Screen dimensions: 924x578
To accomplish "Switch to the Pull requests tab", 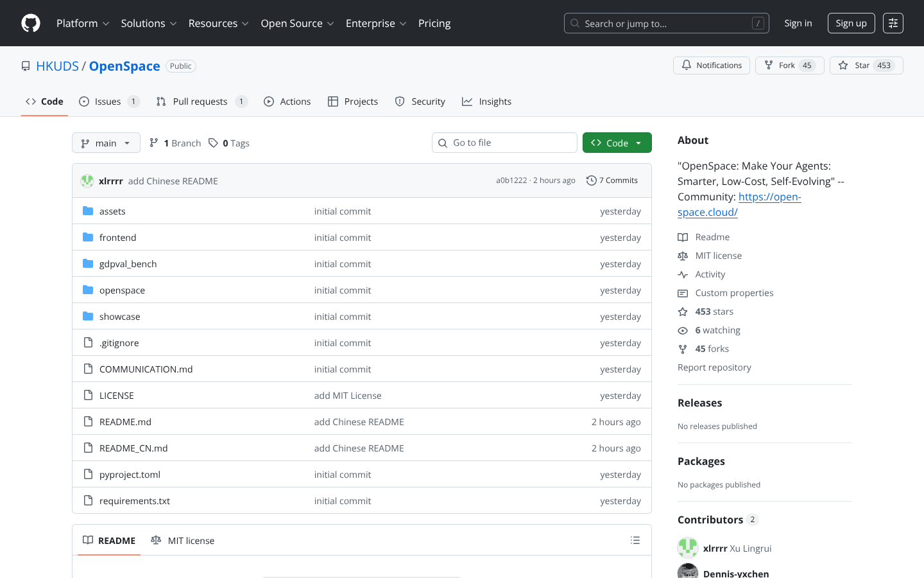I will click(x=200, y=101).
